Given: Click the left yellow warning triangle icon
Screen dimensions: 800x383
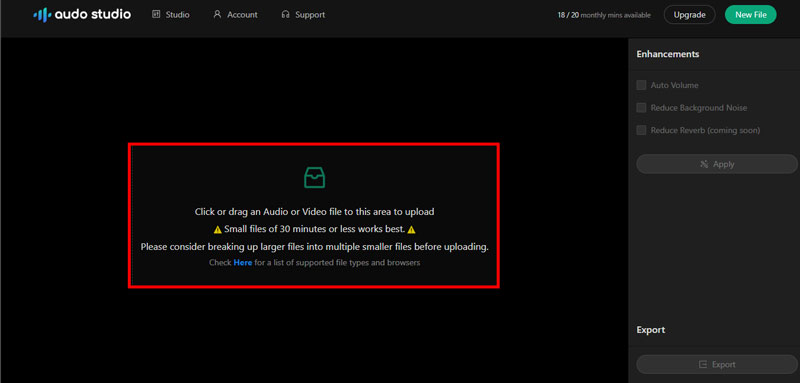Looking at the screenshot, I should (217, 229).
